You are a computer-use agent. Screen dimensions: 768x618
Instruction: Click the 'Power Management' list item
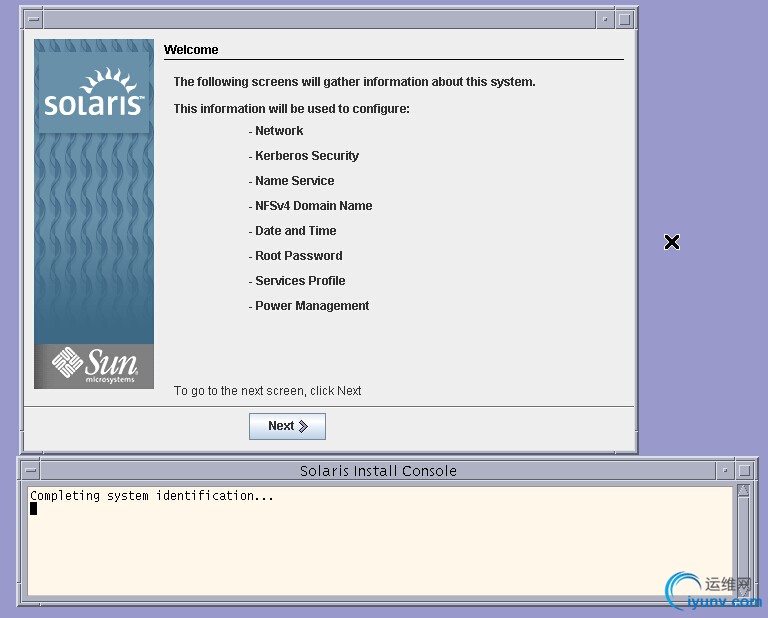(x=312, y=306)
